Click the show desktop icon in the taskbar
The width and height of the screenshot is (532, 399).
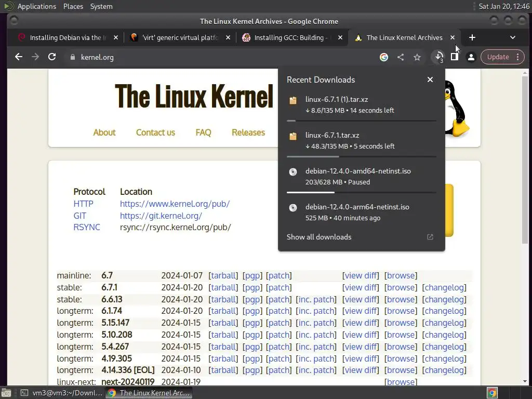tap(6, 393)
